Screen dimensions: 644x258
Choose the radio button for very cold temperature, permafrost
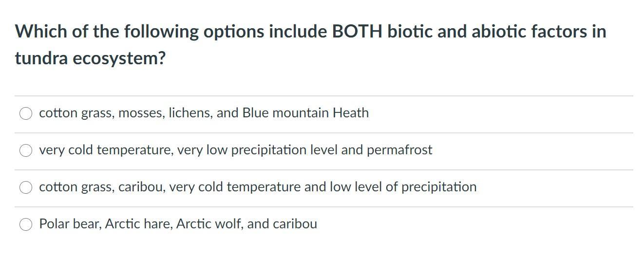(x=26, y=150)
